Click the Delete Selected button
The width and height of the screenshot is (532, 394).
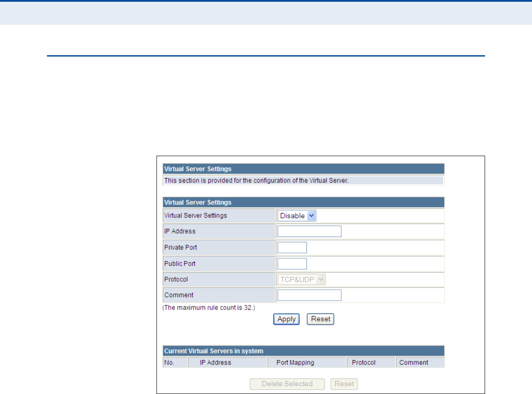[x=287, y=384]
